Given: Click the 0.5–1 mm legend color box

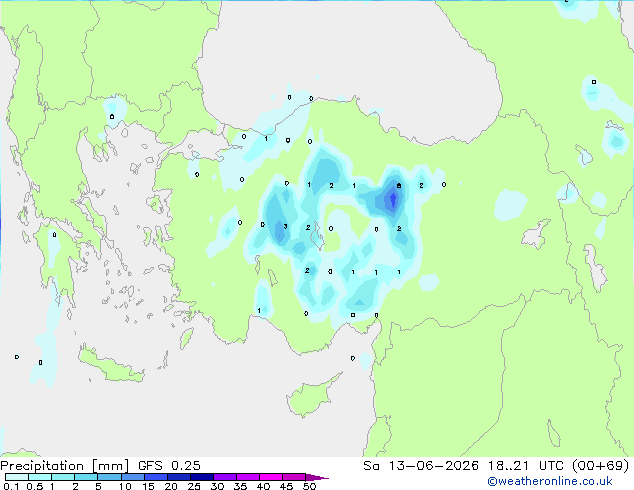Looking at the screenshot, I should pyautogui.click(x=40, y=477).
